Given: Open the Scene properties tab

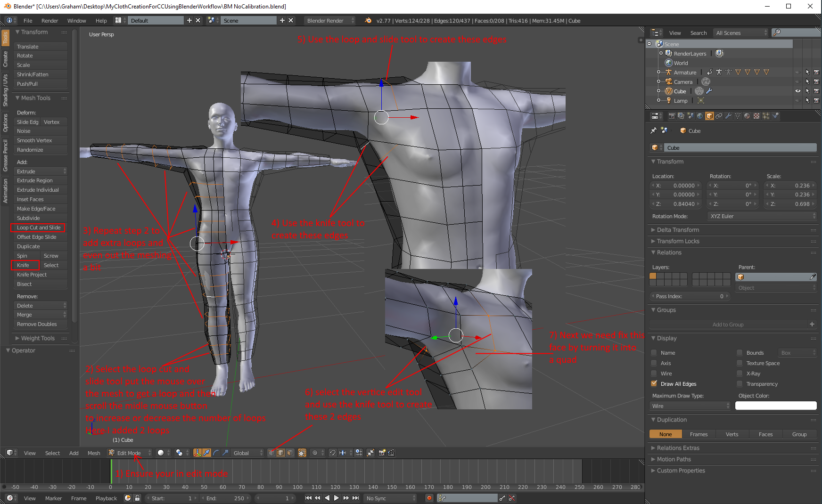Looking at the screenshot, I should 690,116.
